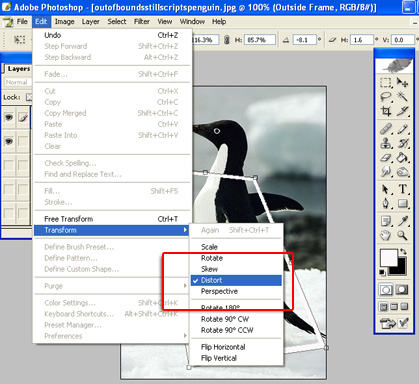Select the Sponge tool
Screen dimensions: 419x384
point(402,172)
